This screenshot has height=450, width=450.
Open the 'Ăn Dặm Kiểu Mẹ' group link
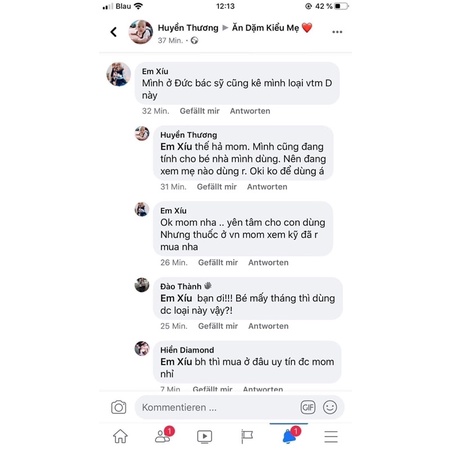266,28
